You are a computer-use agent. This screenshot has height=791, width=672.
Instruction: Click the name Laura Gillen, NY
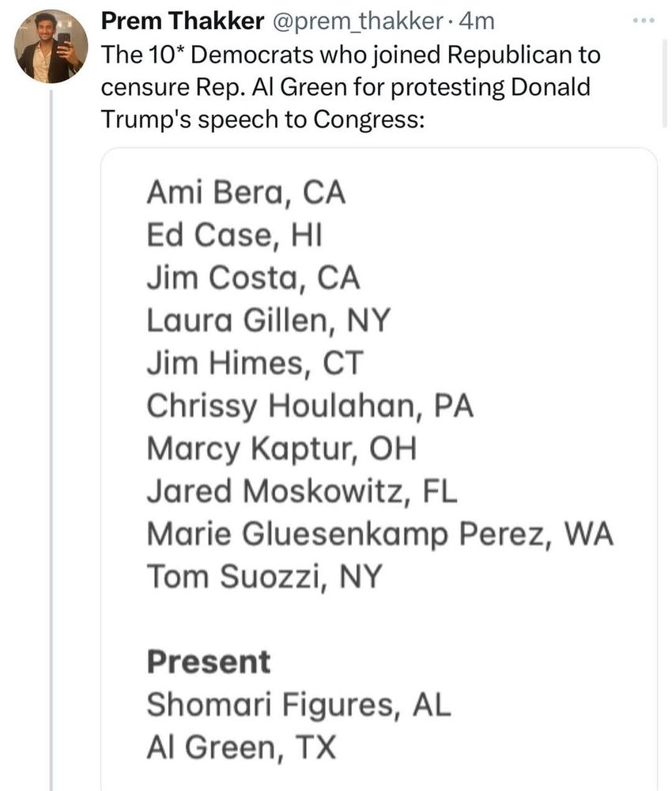[x=268, y=321]
